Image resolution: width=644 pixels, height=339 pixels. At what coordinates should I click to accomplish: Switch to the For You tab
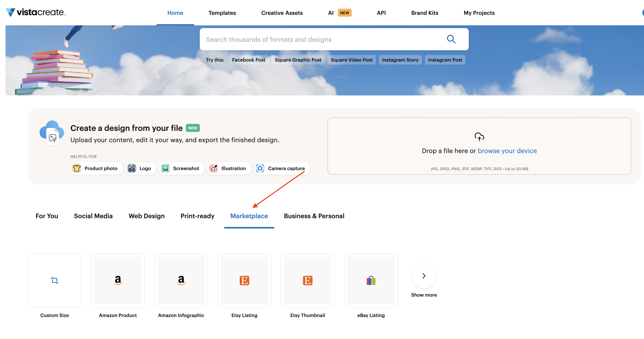(47, 216)
